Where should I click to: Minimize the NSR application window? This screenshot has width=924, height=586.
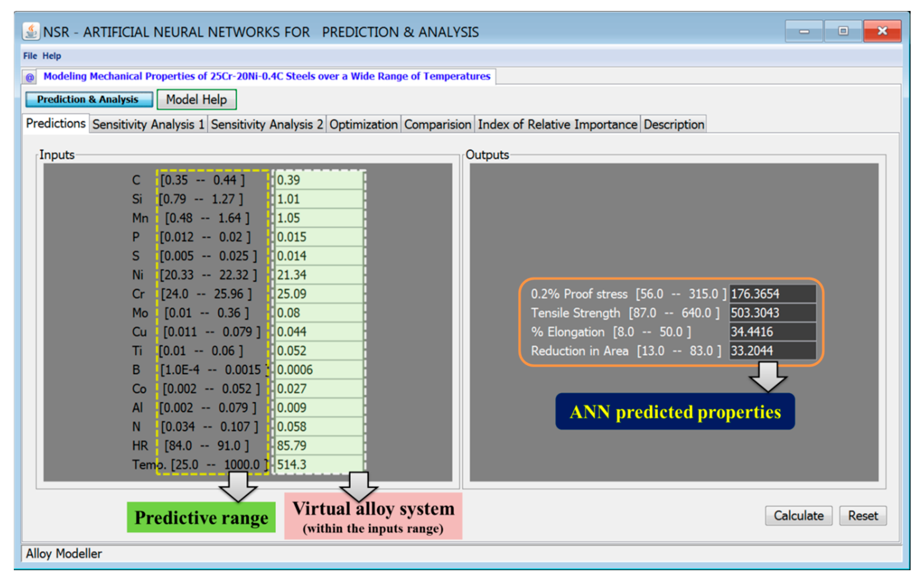click(x=804, y=32)
